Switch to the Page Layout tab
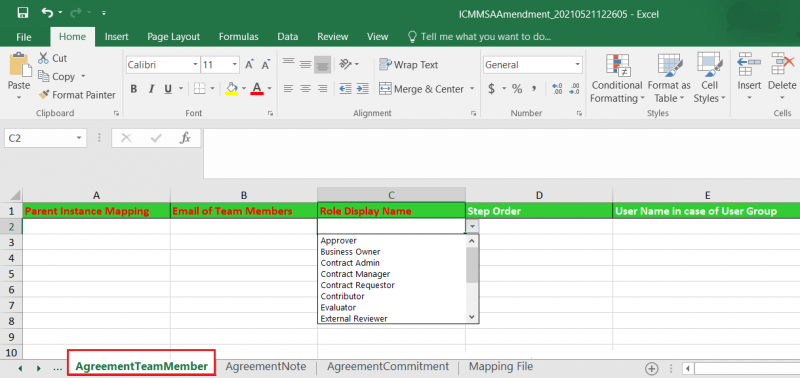The width and height of the screenshot is (800, 378). [173, 37]
